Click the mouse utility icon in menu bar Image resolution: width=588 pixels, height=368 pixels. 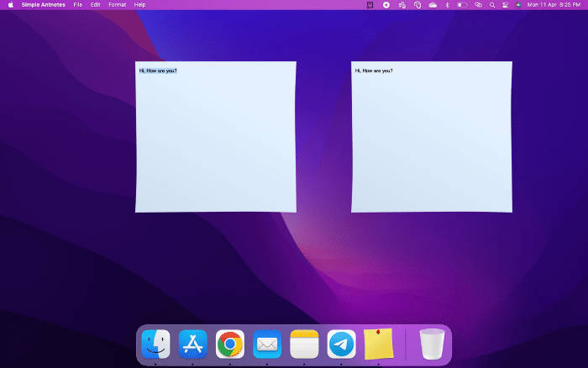point(417,5)
